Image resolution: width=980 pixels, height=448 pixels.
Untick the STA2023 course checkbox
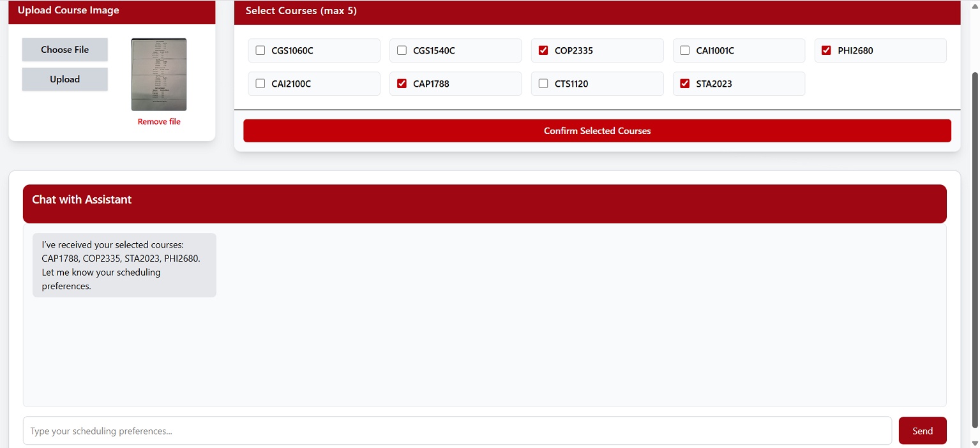coord(685,84)
